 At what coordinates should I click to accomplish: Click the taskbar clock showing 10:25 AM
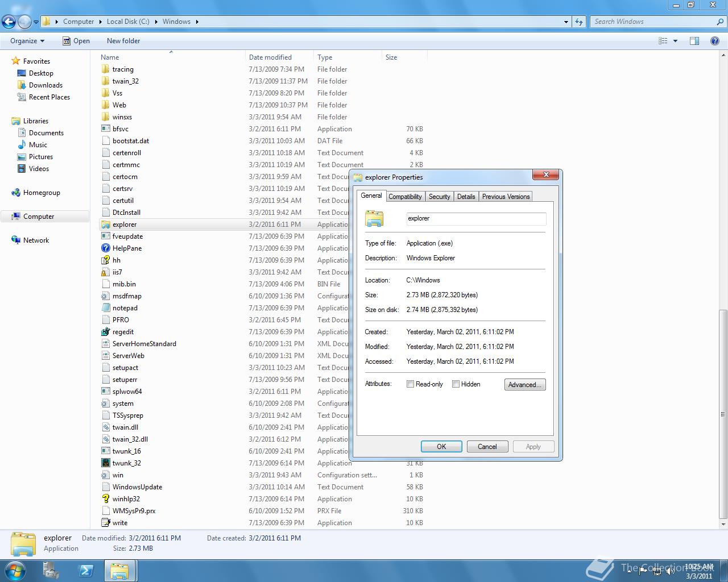[x=699, y=571]
